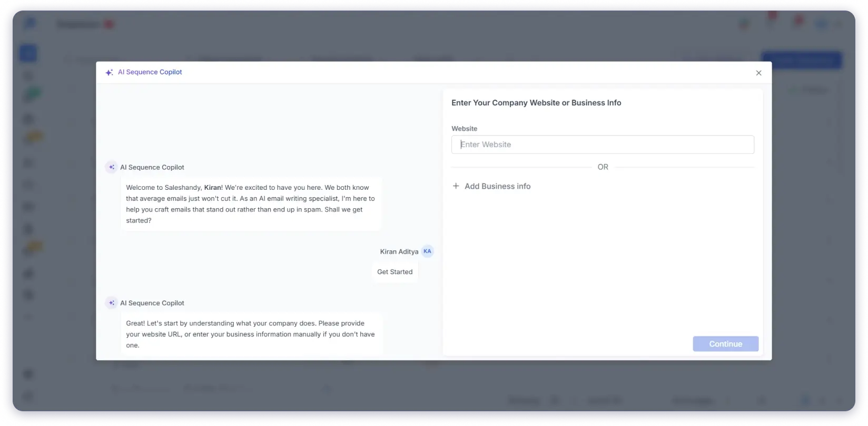The image size is (868, 426).
Task: Expand the Add Business info section
Action: point(497,186)
